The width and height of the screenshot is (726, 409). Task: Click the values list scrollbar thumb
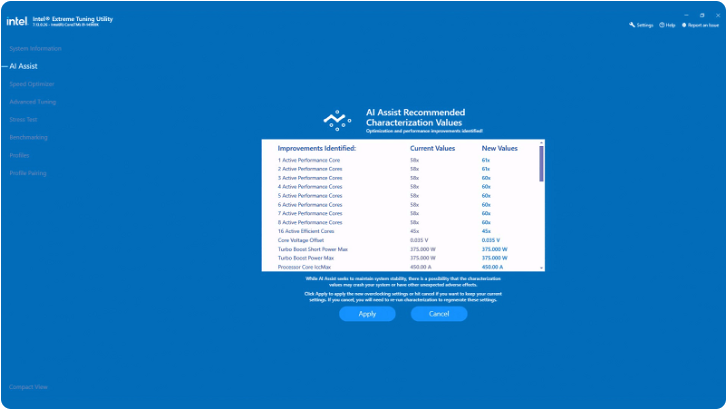[541, 164]
